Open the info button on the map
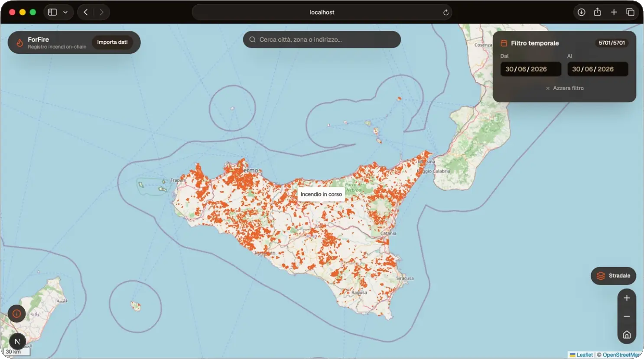Viewport: 644px width, 359px height. point(17,313)
